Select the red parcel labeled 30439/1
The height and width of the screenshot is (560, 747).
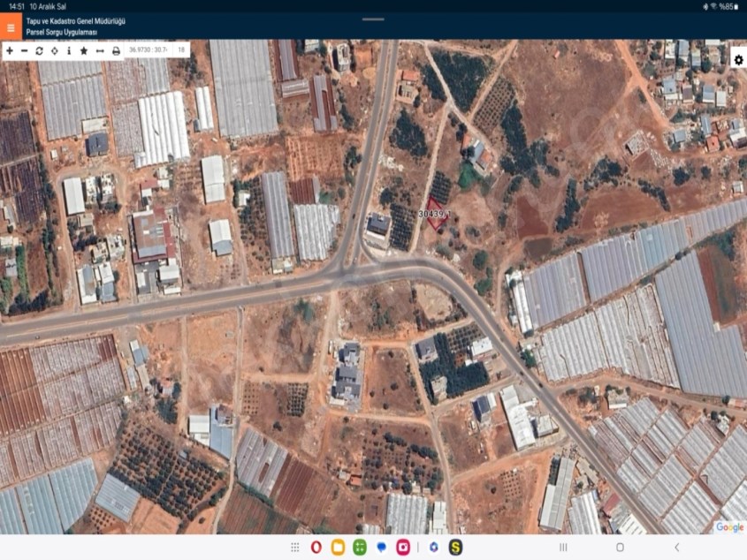434,215
